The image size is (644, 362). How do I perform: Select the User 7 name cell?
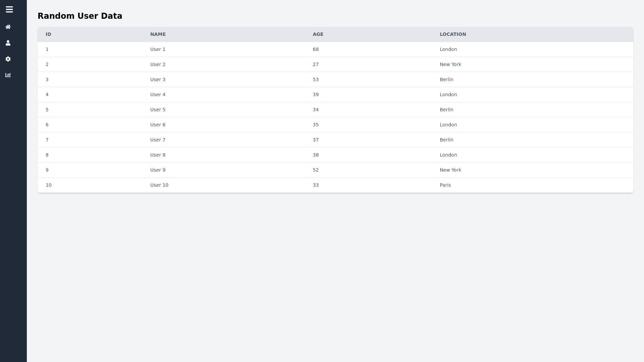click(158, 140)
